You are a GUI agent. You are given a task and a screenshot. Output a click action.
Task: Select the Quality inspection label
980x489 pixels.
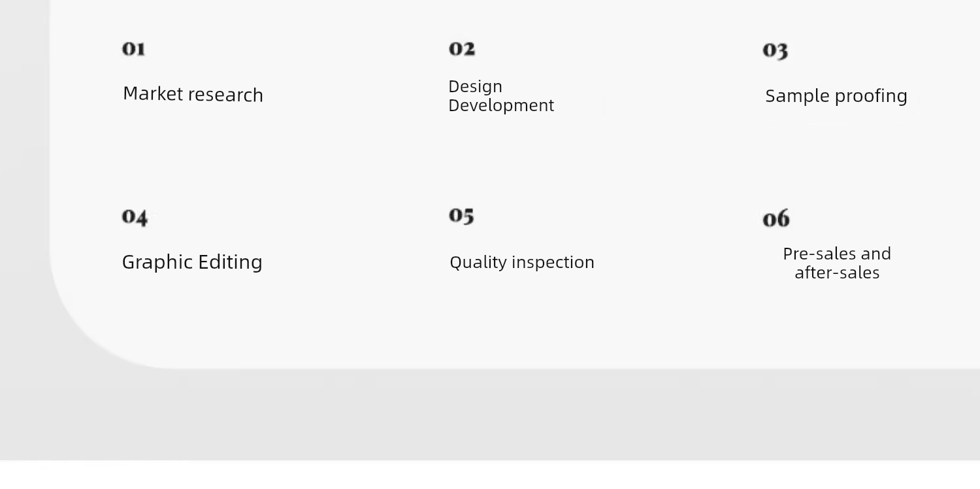coord(522,262)
